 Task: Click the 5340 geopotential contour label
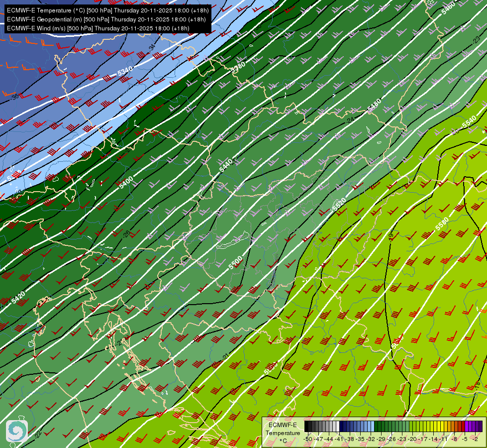[125, 72]
